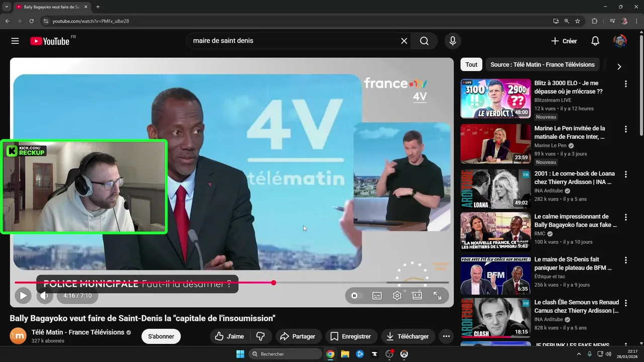Go back in the browser
Screen dimensions: 644x362
pos(7,21)
